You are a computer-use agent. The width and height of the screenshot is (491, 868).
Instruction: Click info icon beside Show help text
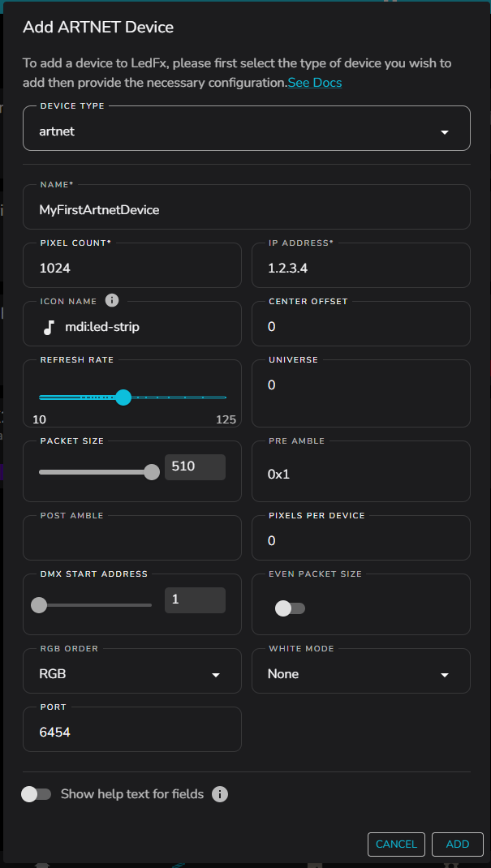point(220,794)
